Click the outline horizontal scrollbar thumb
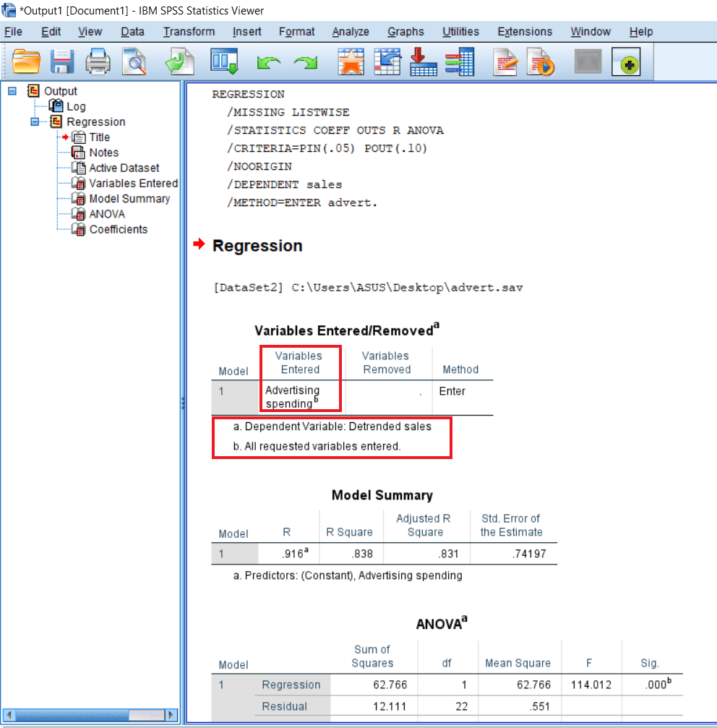The image size is (717, 728). 72,714
